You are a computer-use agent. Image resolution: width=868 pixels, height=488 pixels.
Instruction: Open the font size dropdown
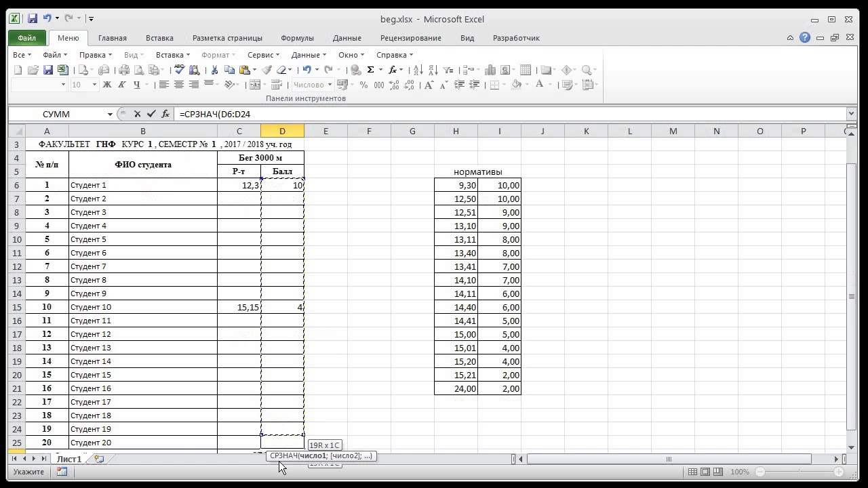tap(94, 85)
